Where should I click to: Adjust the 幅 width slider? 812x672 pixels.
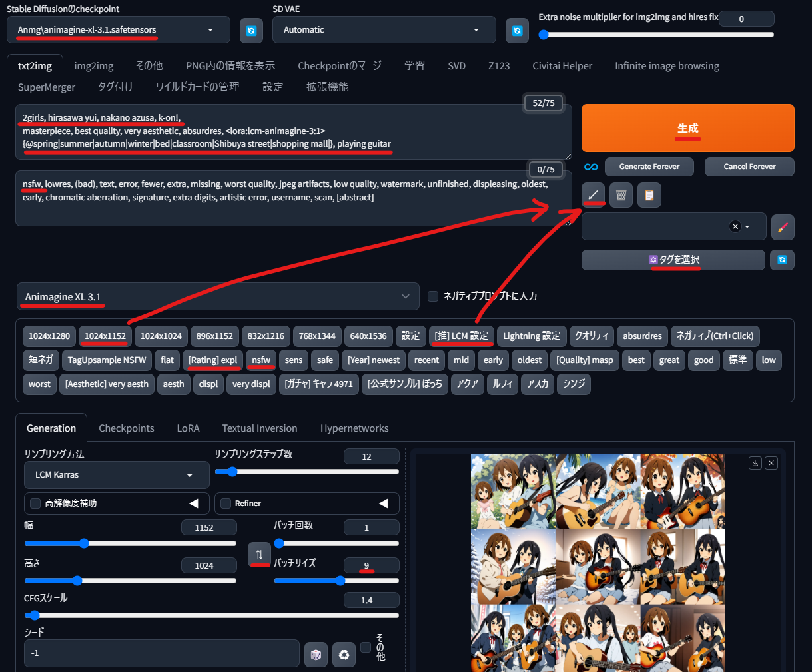pyautogui.click(x=131, y=543)
